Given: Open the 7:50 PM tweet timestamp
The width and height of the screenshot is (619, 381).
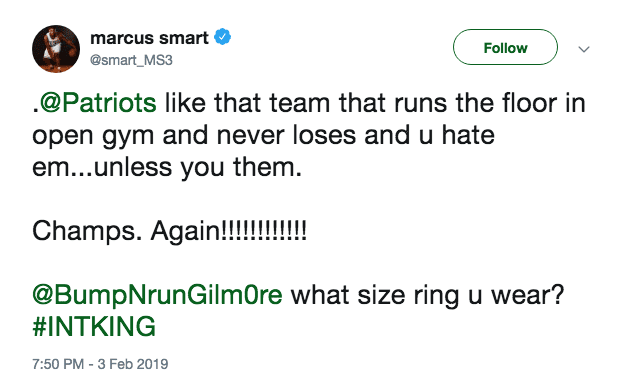Looking at the screenshot, I should [x=58, y=364].
